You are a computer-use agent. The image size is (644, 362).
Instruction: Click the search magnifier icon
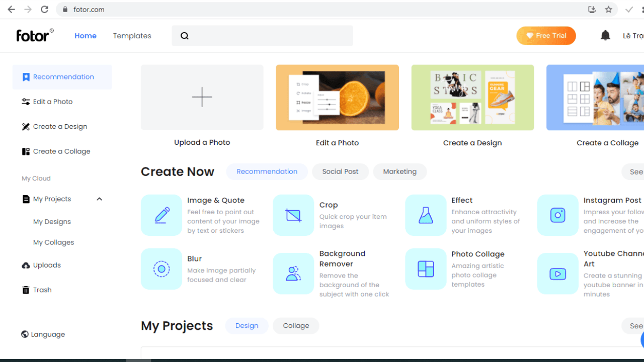(x=185, y=36)
